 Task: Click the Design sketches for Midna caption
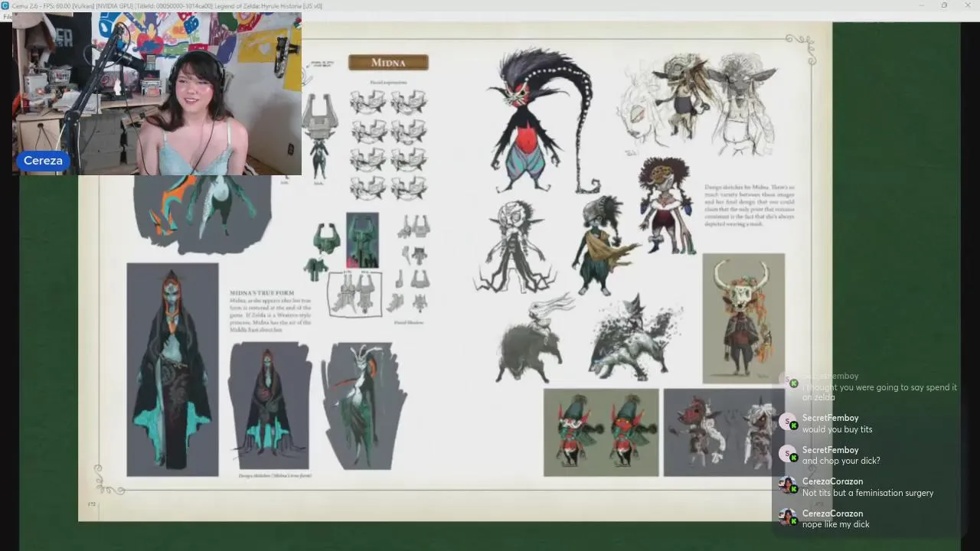(750, 204)
